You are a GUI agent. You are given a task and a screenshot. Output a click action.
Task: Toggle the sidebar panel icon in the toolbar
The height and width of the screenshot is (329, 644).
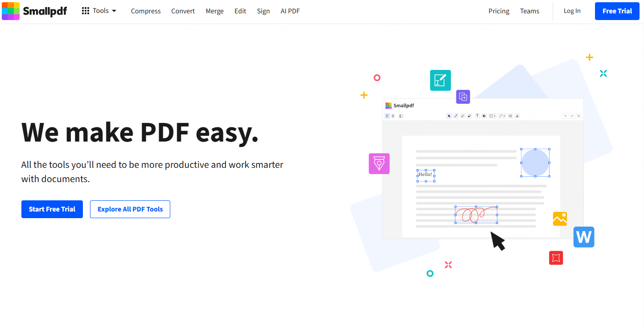[x=401, y=116]
